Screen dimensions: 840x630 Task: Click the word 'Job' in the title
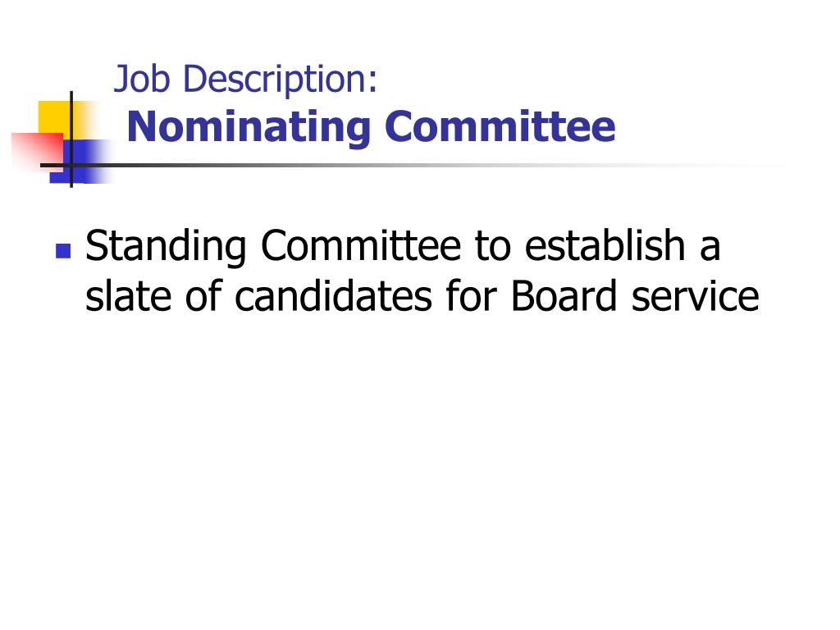coord(142,80)
